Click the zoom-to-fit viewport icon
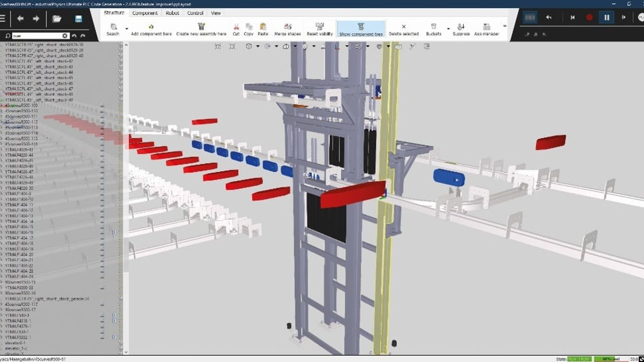 [218, 46]
